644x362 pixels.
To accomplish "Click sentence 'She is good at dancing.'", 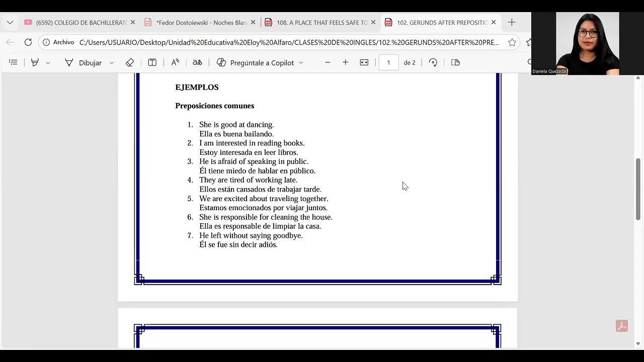I will point(236,125).
